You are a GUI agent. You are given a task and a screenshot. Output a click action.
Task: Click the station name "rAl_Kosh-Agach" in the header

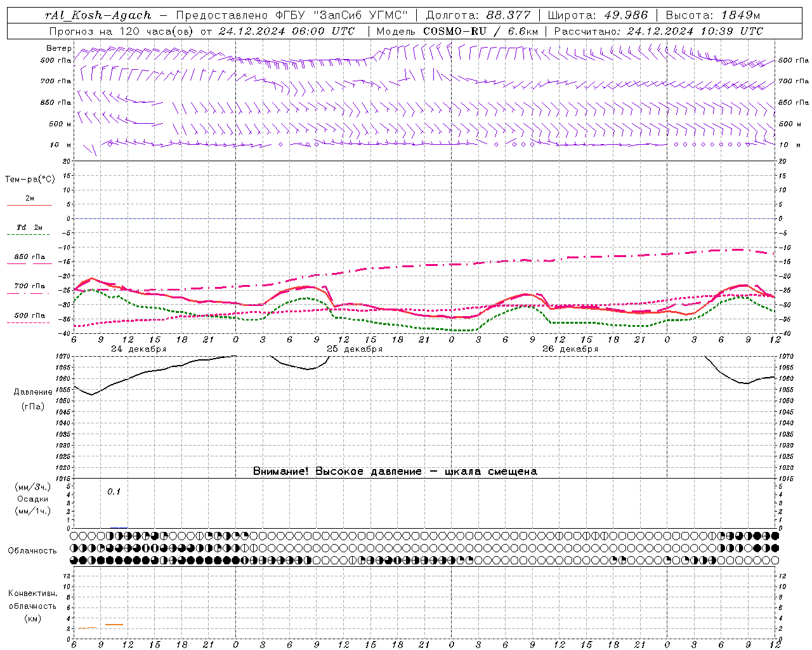tap(98, 15)
